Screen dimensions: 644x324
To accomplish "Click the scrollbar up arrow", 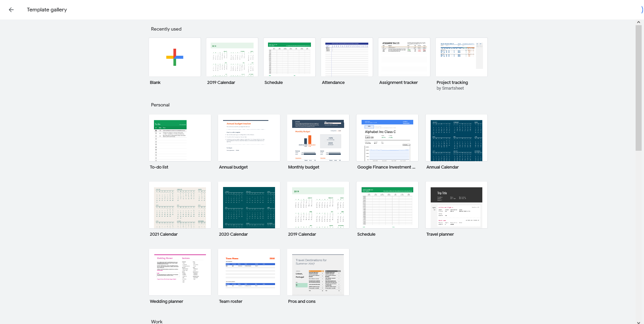I will (639, 22).
